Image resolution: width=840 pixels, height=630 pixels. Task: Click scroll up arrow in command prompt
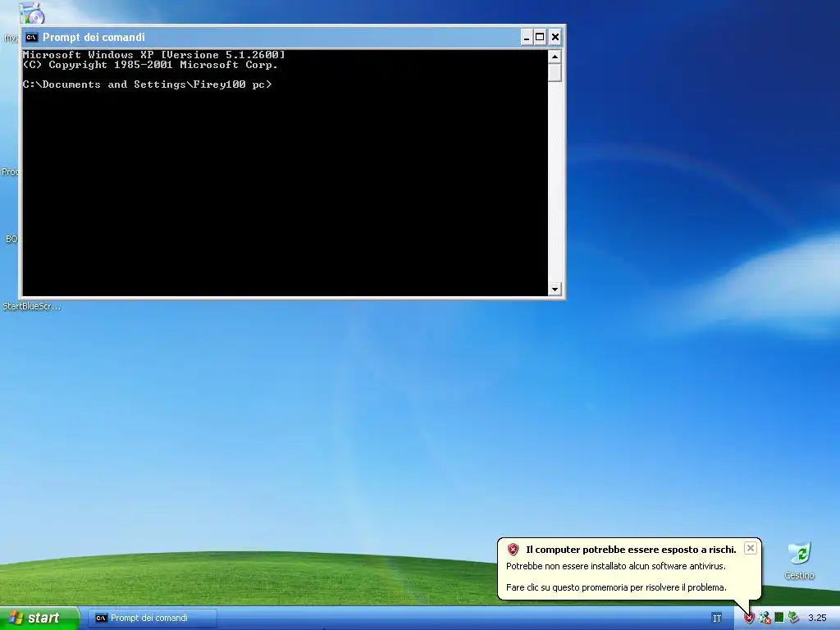tap(555, 57)
